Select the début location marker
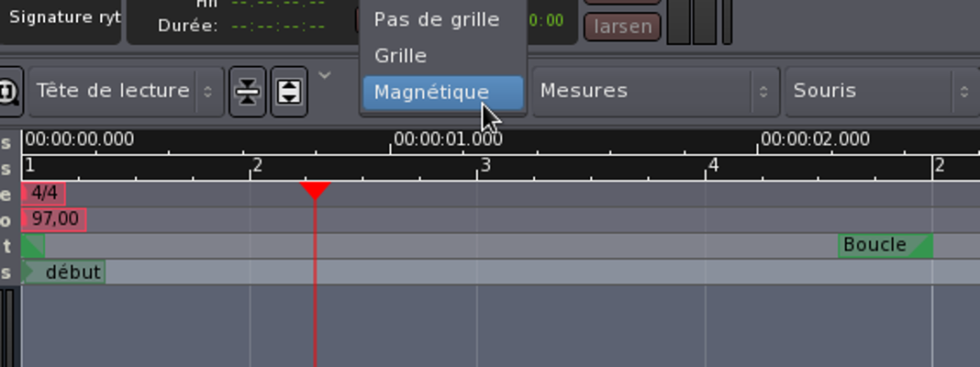Screen dimensions: 980x367 tap(63, 272)
